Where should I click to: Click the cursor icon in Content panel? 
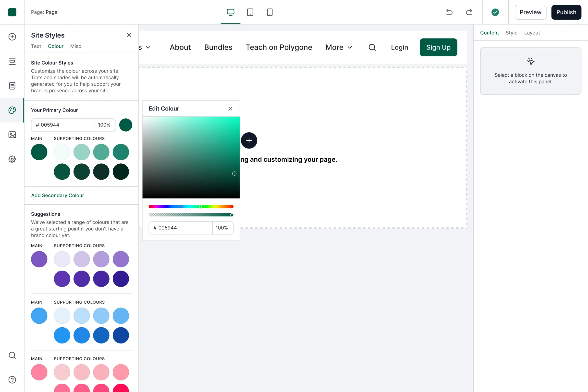click(x=530, y=61)
